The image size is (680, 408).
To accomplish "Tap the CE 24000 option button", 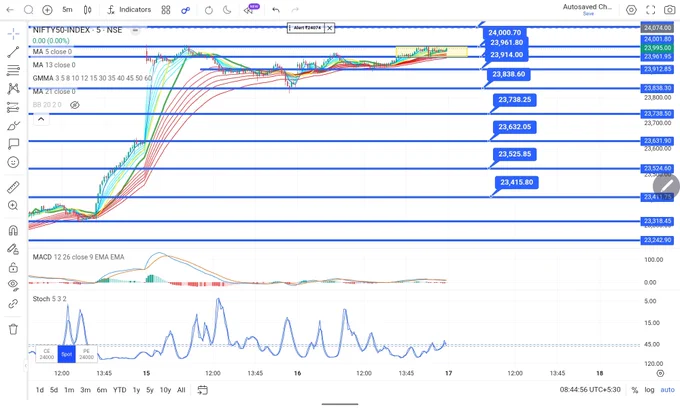I will coord(46,354).
